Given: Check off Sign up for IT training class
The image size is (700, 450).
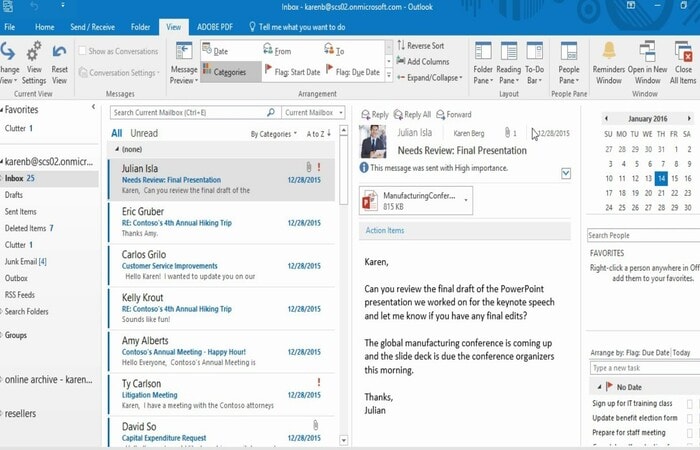Looking at the screenshot, I should point(690,404).
